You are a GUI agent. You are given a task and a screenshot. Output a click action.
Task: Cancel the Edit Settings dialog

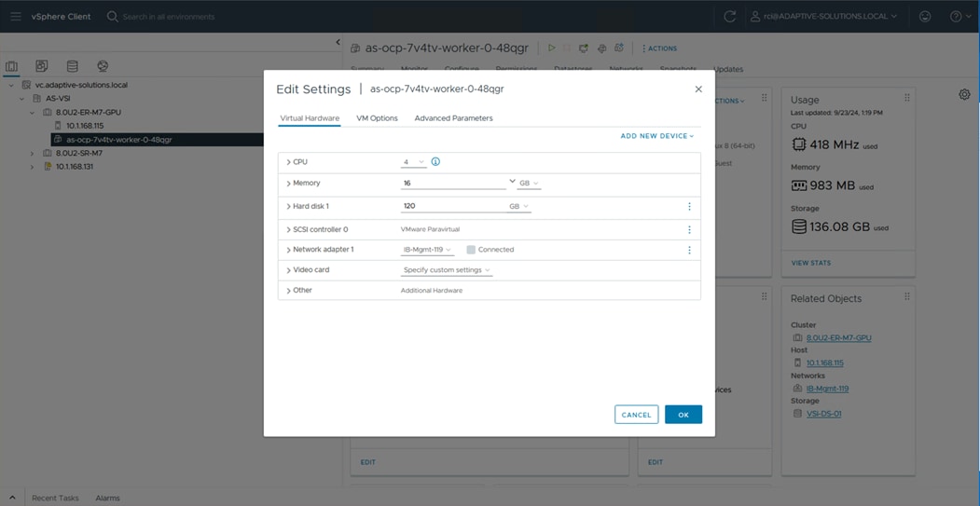coord(636,415)
